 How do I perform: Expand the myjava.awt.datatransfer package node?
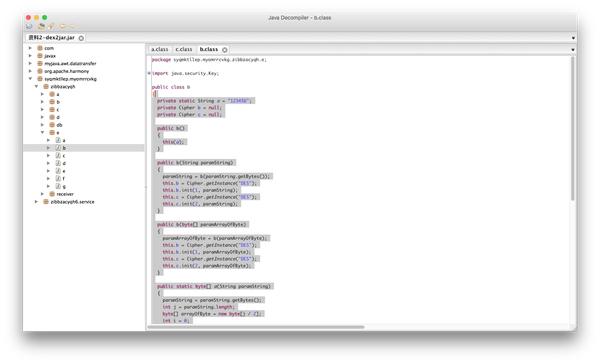click(30, 64)
